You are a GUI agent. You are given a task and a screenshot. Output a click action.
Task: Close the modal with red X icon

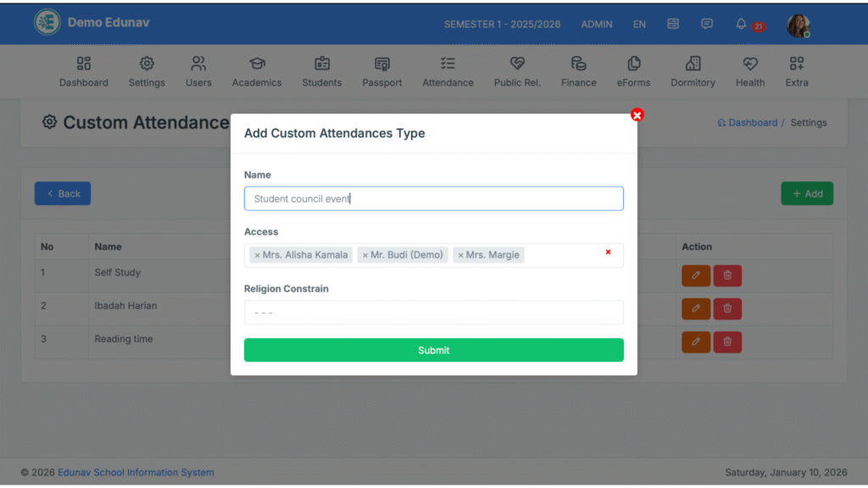click(637, 115)
